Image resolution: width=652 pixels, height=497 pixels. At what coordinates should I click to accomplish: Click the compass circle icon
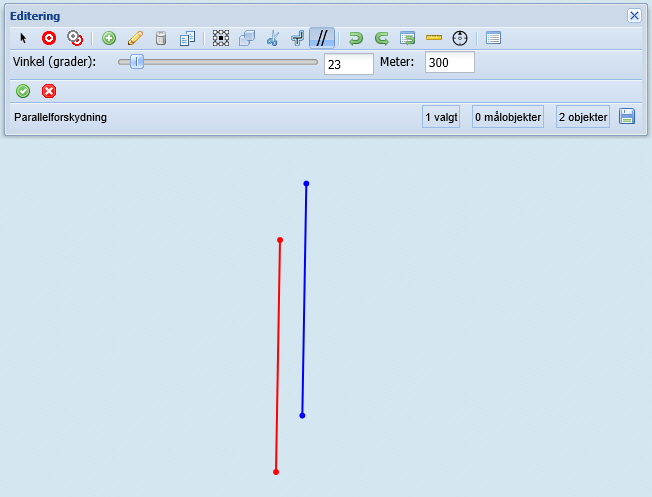(460, 38)
